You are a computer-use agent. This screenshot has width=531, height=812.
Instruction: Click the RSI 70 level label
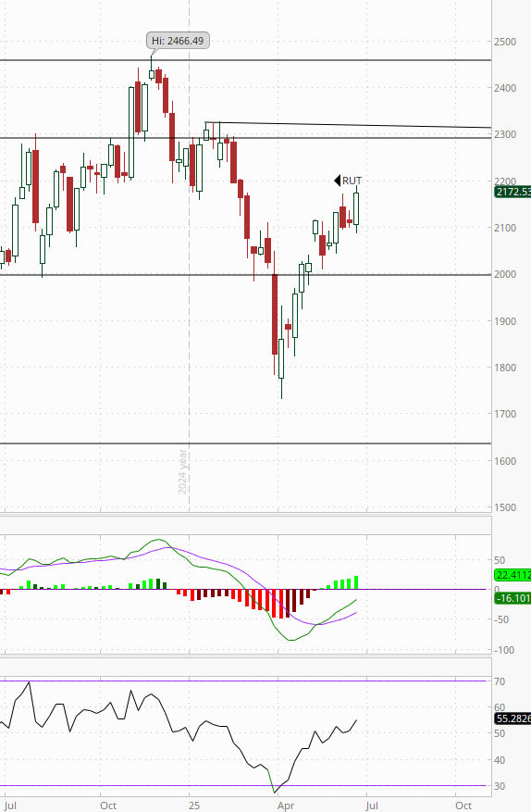coord(500,682)
